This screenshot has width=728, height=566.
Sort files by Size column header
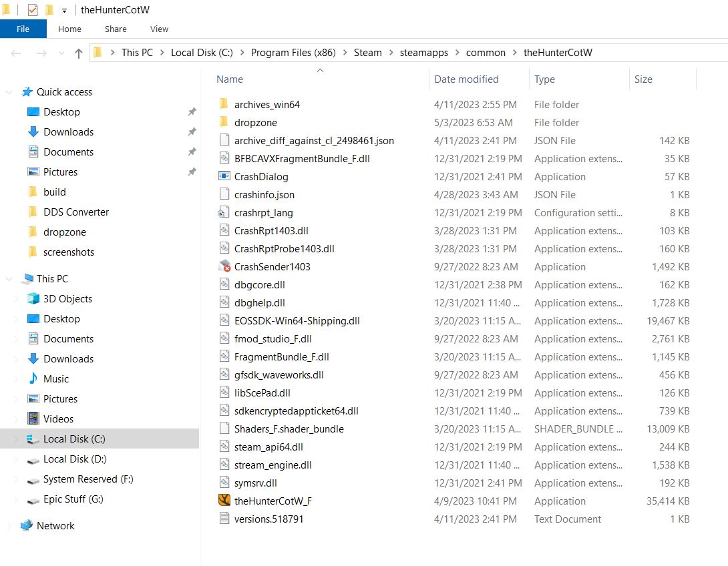[x=663, y=79]
